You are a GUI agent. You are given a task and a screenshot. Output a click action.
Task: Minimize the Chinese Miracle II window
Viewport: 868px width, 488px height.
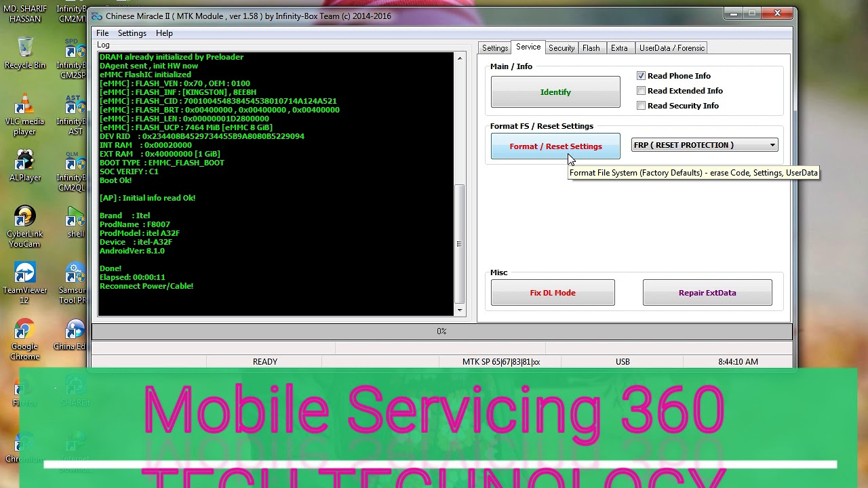(x=734, y=14)
